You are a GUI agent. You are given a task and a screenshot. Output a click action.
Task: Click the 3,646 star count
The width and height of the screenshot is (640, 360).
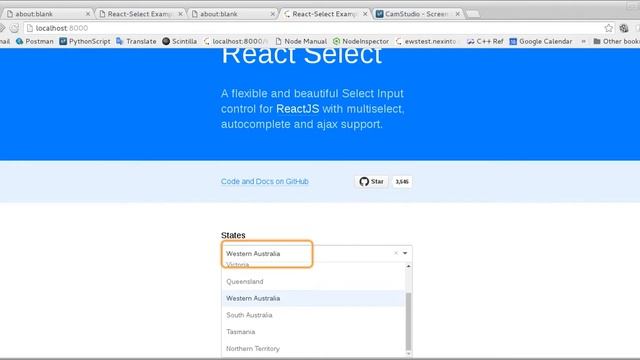coord(402,182)
